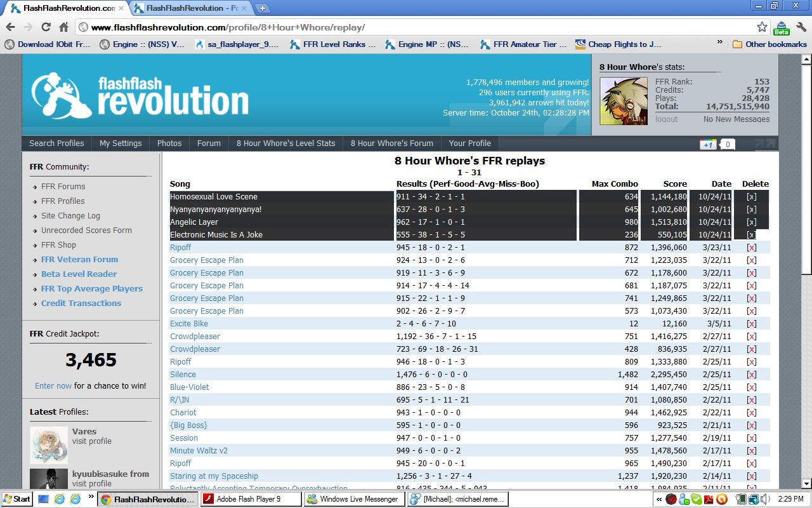Screen dimensions: 812x508
Task: Switch to Windows Live Messenger taskbar button
Action: click(x=354, y=499)
